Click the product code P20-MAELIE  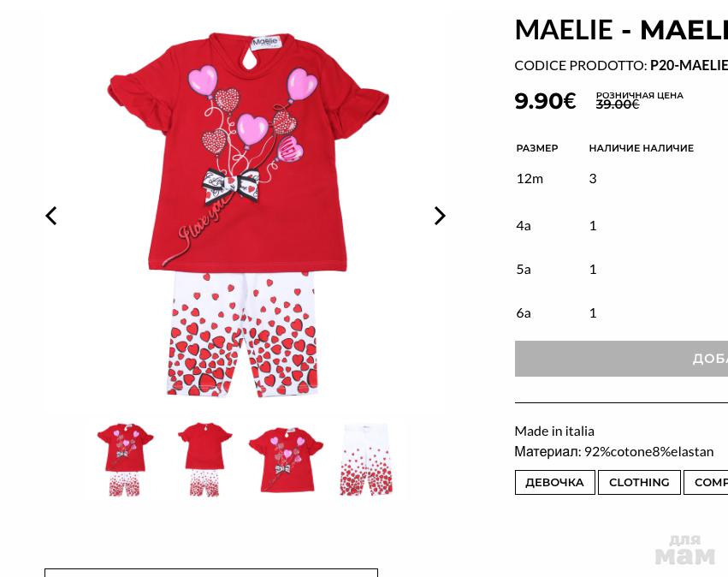pyautogui.click(x=688, y=65)
